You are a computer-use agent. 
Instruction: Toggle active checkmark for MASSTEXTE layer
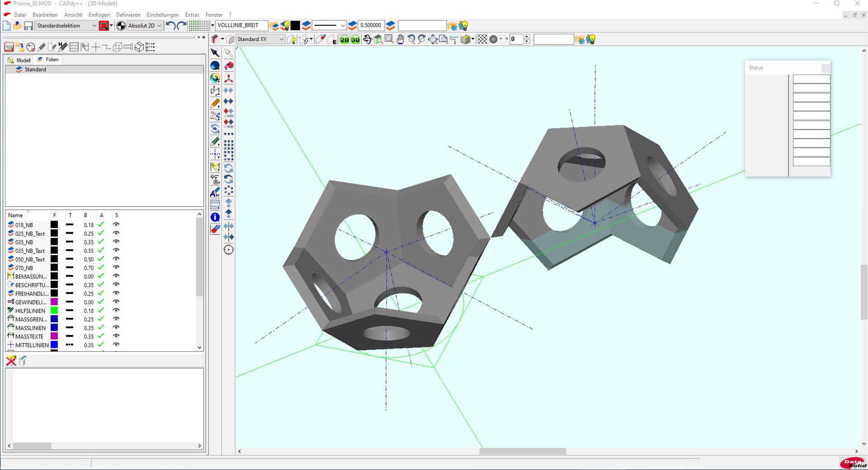point(101,336)
